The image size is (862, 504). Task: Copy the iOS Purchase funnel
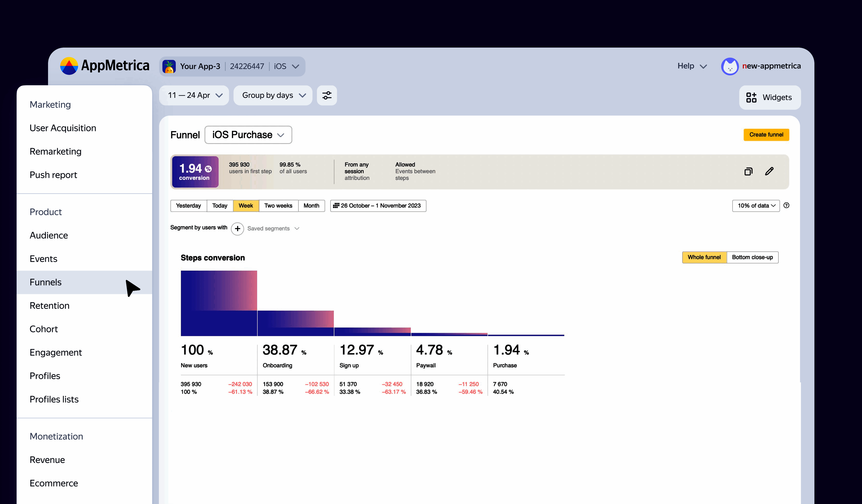click(748, 171)
